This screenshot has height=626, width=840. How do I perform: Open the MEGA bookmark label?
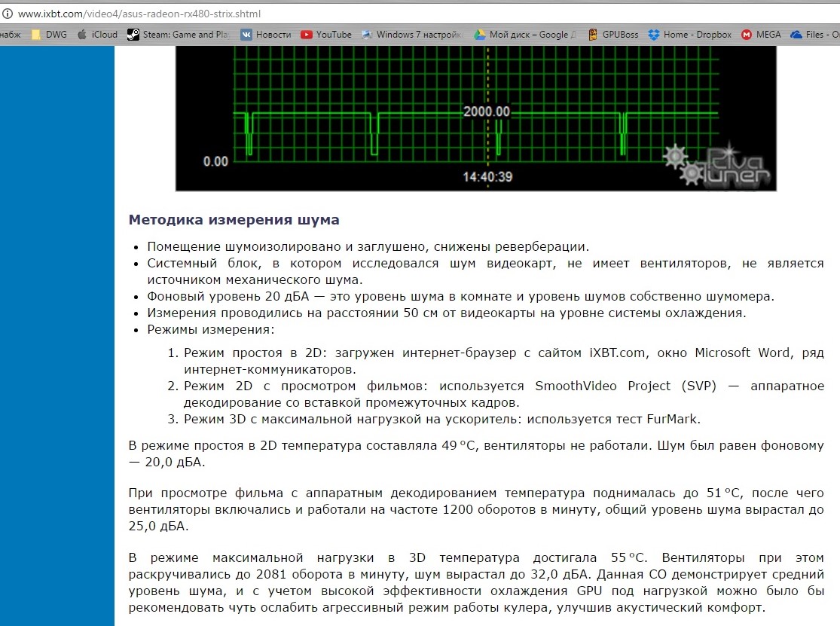pyautogui.click(x=768, y=35)
